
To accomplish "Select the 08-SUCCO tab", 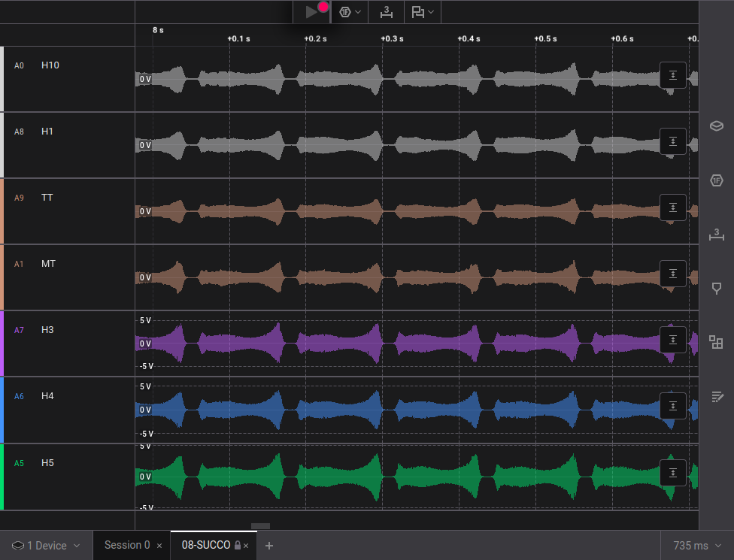I will [205, 546].
